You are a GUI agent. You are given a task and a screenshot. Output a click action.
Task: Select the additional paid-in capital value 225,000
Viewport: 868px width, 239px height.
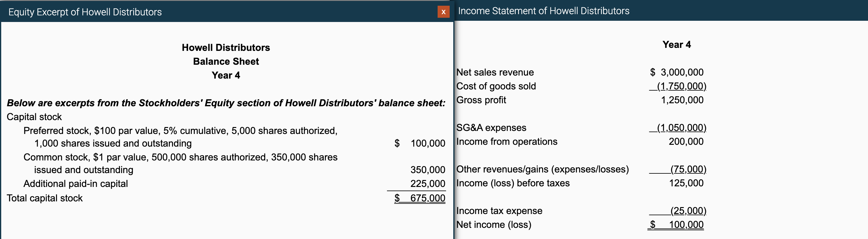tap(428, 184)
